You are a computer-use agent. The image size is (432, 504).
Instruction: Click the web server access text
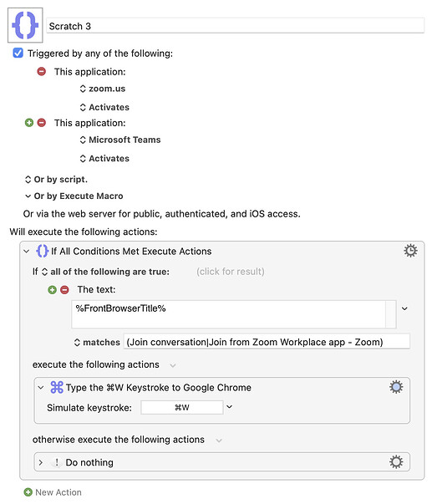[x=161, y=214]
